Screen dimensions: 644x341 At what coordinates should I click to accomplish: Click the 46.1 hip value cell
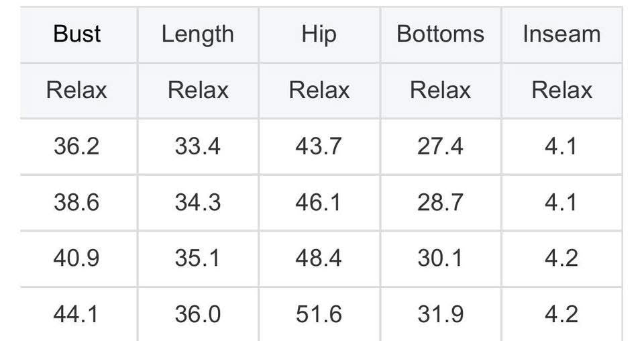319,202
